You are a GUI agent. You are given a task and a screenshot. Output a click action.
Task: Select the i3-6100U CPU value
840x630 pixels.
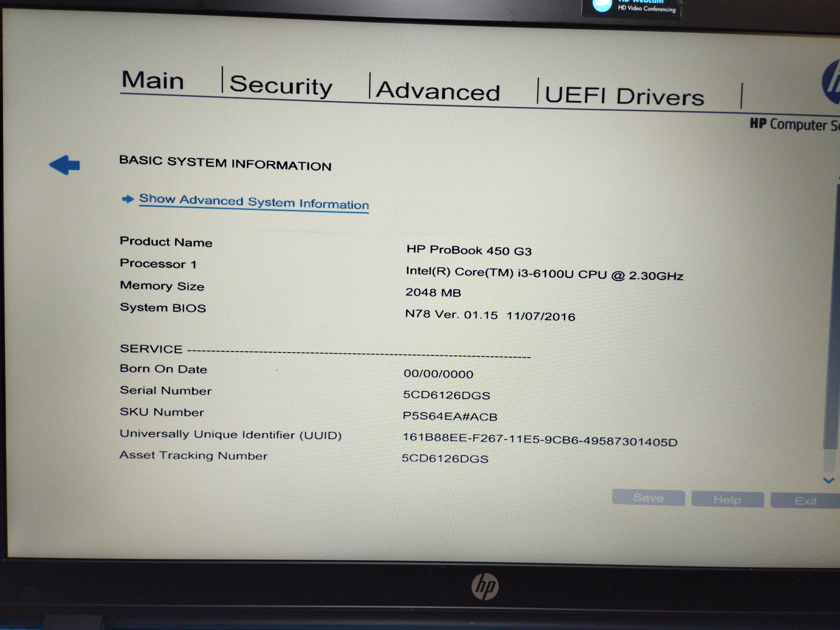(544, 273)
